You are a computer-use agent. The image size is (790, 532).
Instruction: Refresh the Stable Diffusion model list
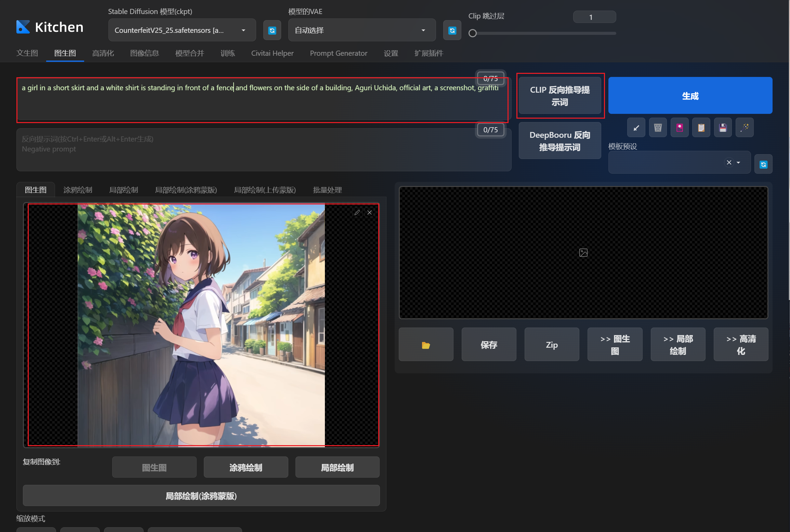(x=272, y=30)
